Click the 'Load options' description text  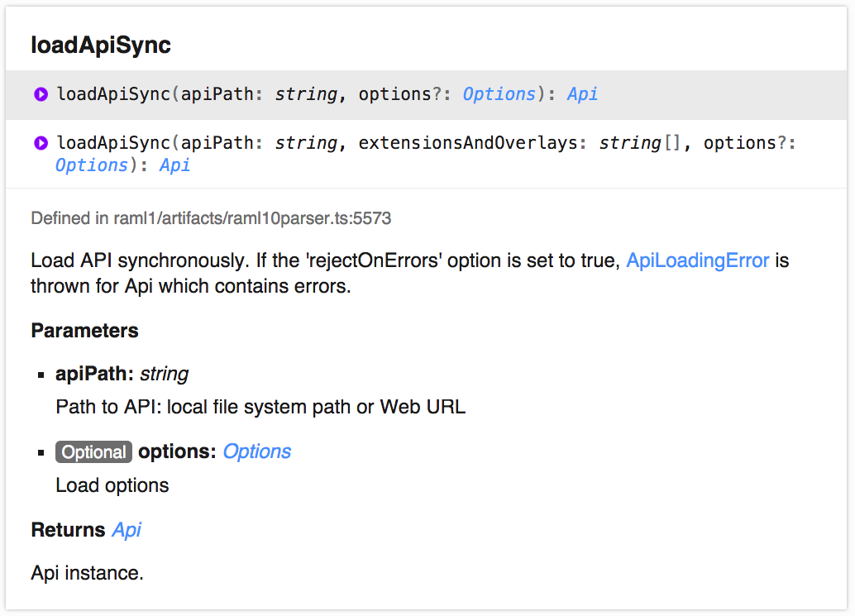(112, 485)
